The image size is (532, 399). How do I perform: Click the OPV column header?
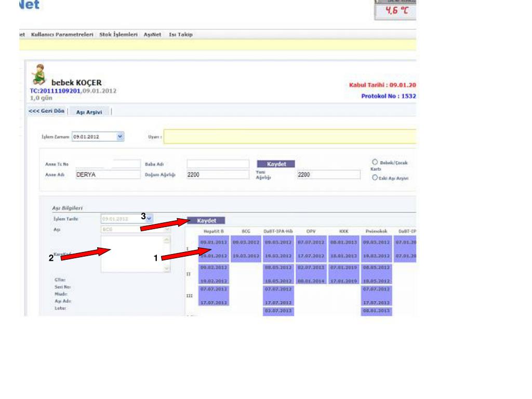pyautogui.click(x=311, y=231)
